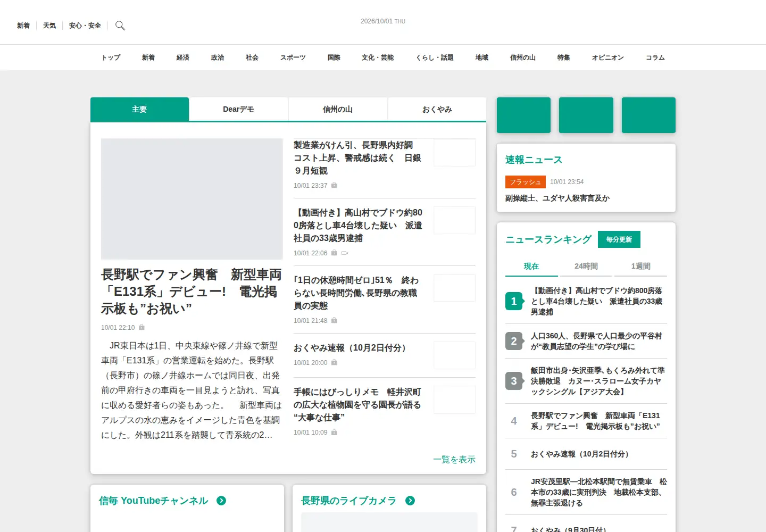This screenshot has height=532, width=766.
Task: Click the first green banner box
Action: [x=523, y=115]
